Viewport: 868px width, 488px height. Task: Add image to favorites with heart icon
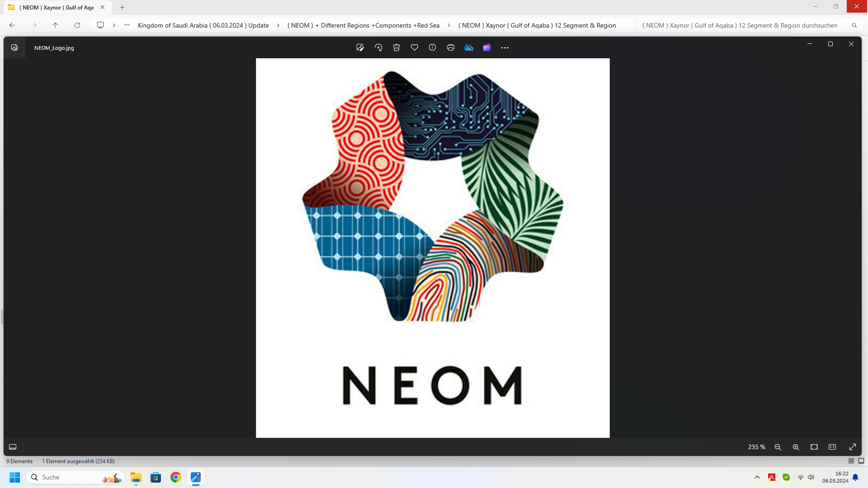(x=415, y=47)
